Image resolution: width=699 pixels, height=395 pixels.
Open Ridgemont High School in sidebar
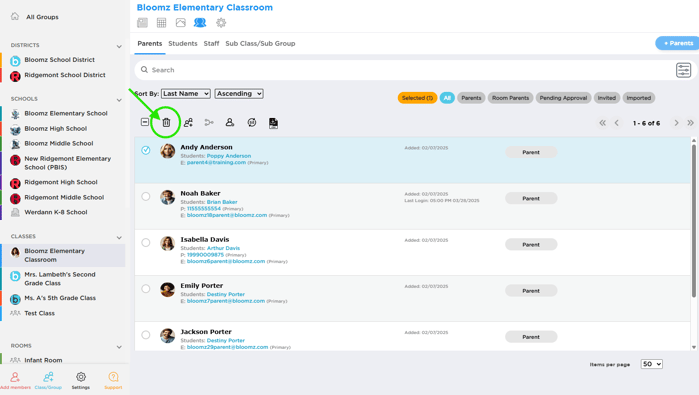[61, 182]
